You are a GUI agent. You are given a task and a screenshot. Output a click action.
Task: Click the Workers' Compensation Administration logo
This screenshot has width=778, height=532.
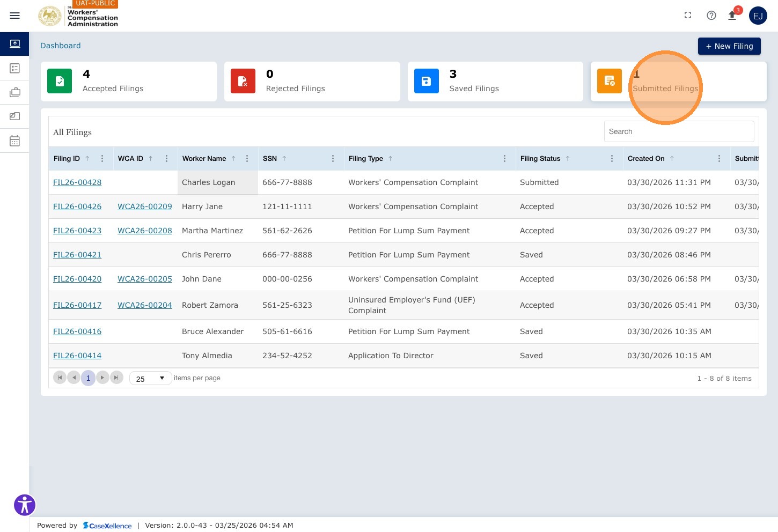pos(78,15)
